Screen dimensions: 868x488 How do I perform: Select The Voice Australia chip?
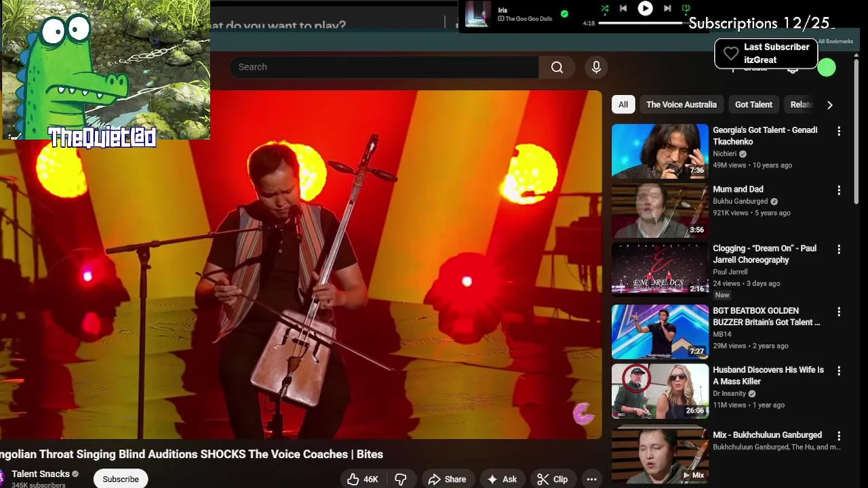681,104
